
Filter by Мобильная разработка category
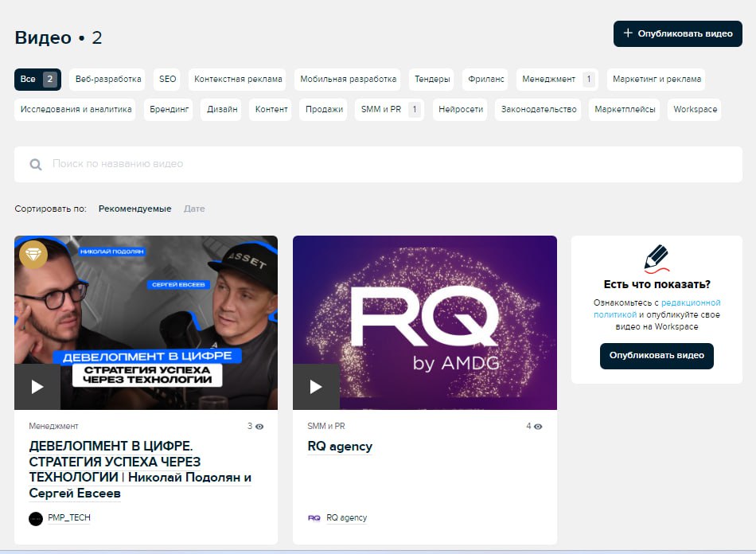point(348,79)
